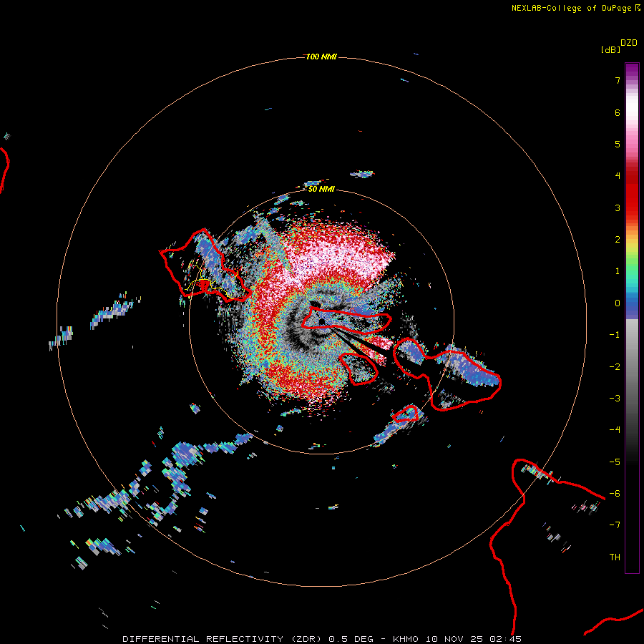Viewport: 644px width, 644px height.
Task: Click the 4 value on the color scale
Action: (x=618, y=176)
